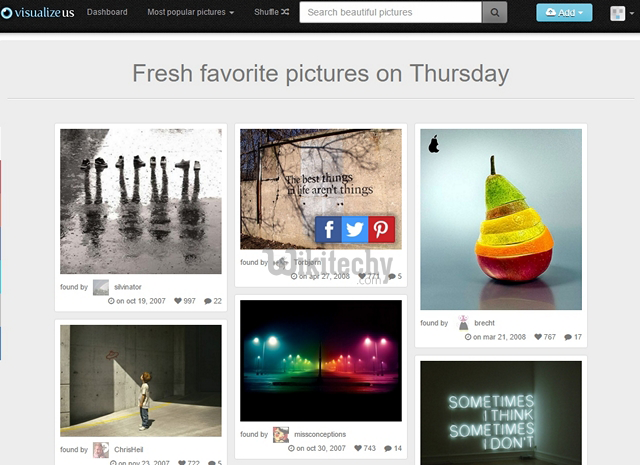Open the pear picture's 17 comments
Viewport: 640px width, 465px height.
tap(573, 337)
